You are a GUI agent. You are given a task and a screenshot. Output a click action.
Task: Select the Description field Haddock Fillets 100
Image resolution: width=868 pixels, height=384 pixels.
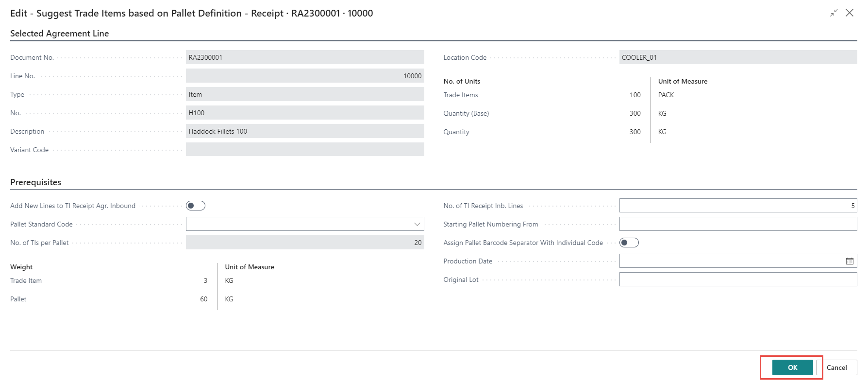pos(304,131)
